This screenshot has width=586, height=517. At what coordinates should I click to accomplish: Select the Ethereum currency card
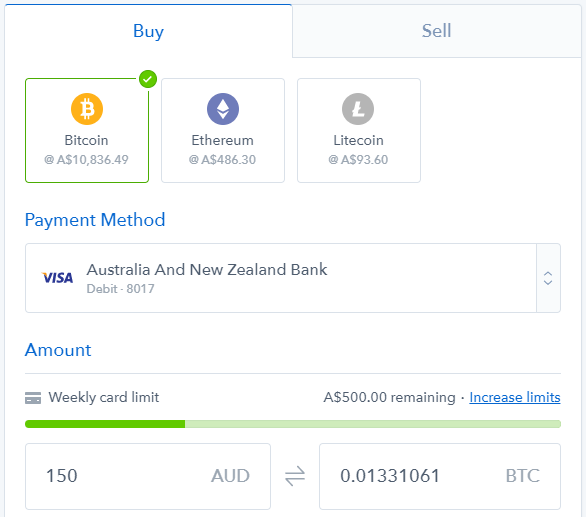[223, 130]
